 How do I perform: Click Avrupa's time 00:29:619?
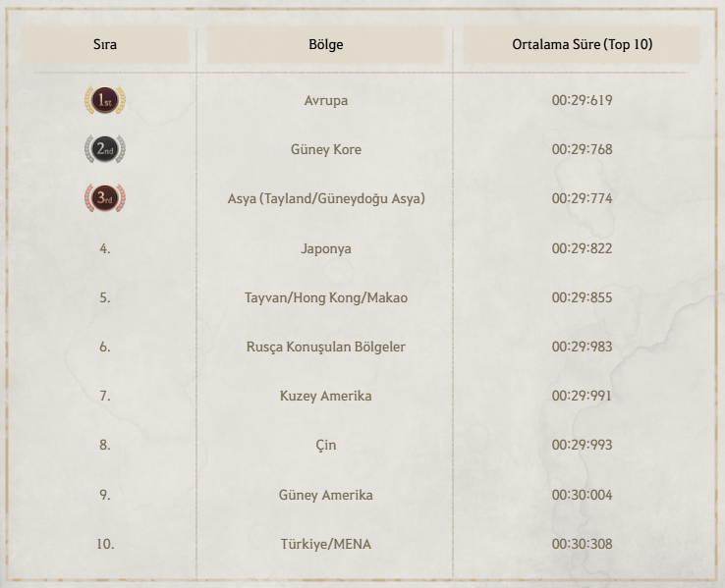582,100
